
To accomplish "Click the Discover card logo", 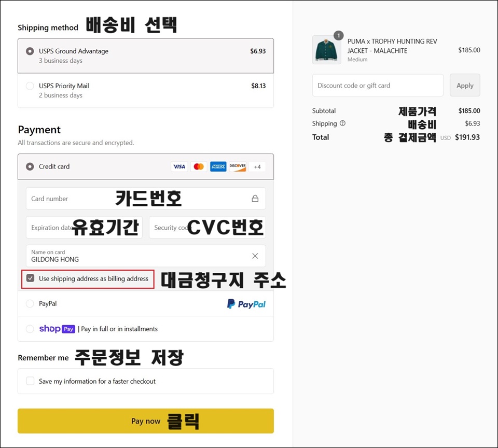I will point(238,166).
